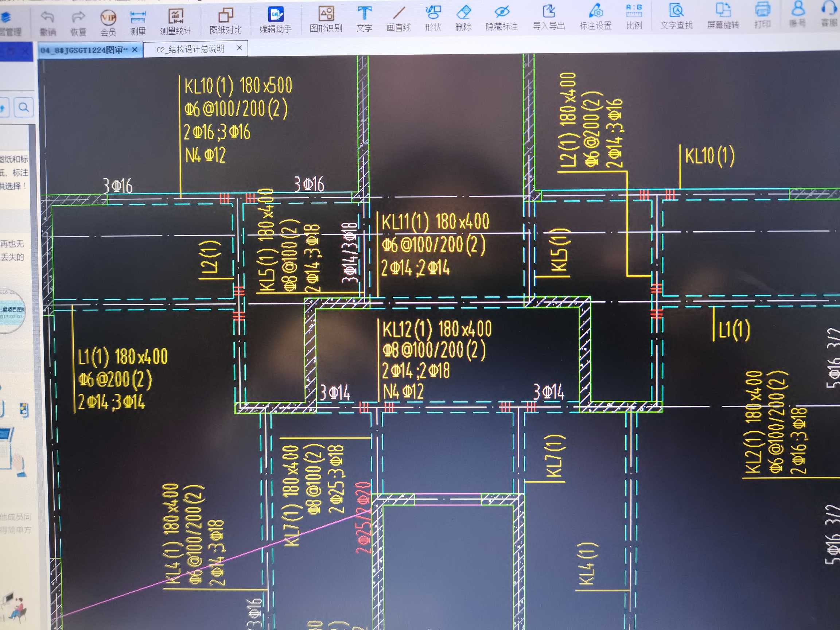Screen dimensions: 840x630
Task: Click the magnifier search icon in left panel
Action: [x=24, y=108]
